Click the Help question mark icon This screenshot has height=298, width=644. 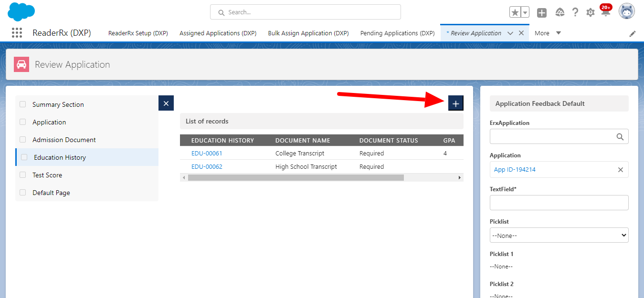pyautogui.click(x=575, y=12)
